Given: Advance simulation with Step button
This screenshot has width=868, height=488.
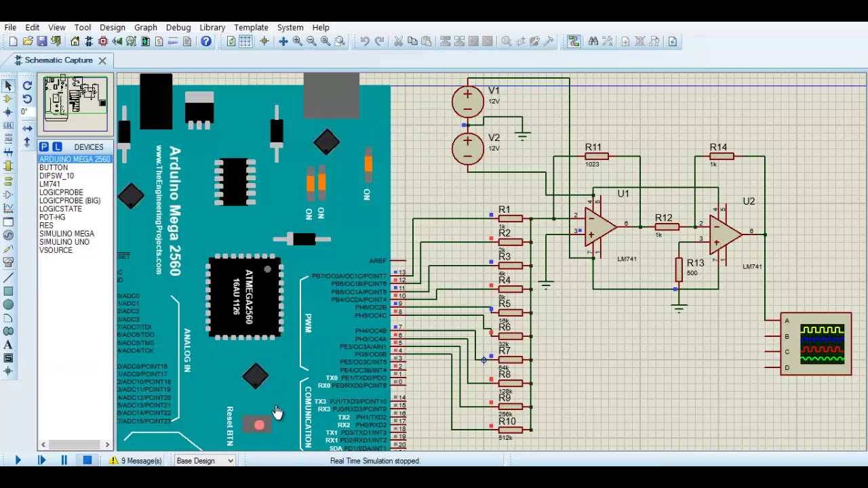Looking at the screenshot, I should [x=41, y=461].
